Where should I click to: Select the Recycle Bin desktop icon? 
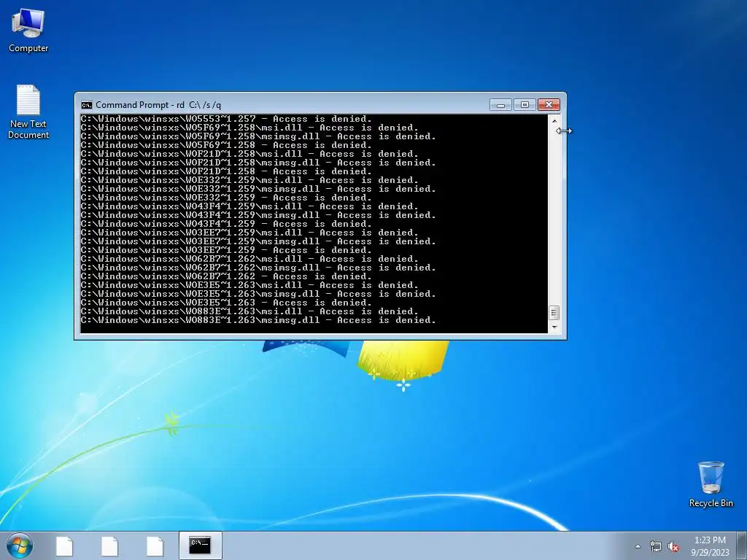711,484
